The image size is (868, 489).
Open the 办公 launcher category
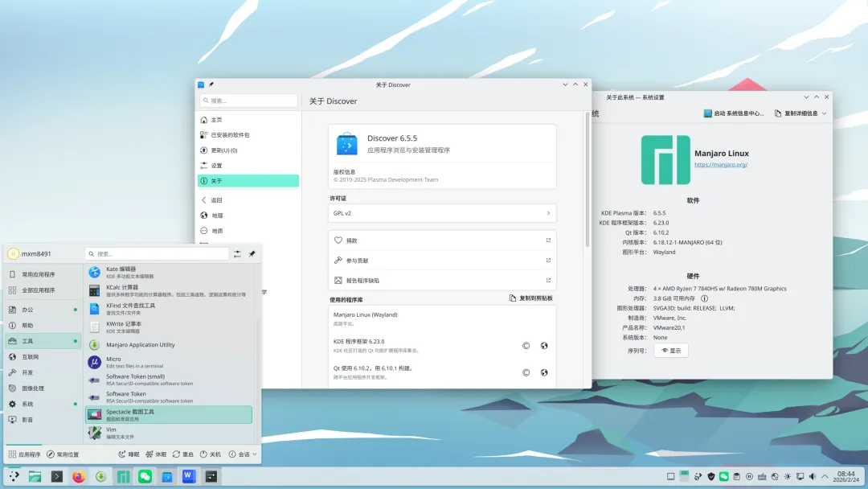click(43, 310)
